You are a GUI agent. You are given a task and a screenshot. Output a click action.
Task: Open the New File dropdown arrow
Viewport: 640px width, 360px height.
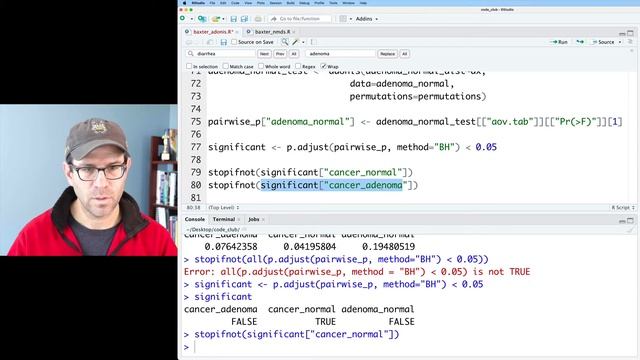(x=191, y=19)
